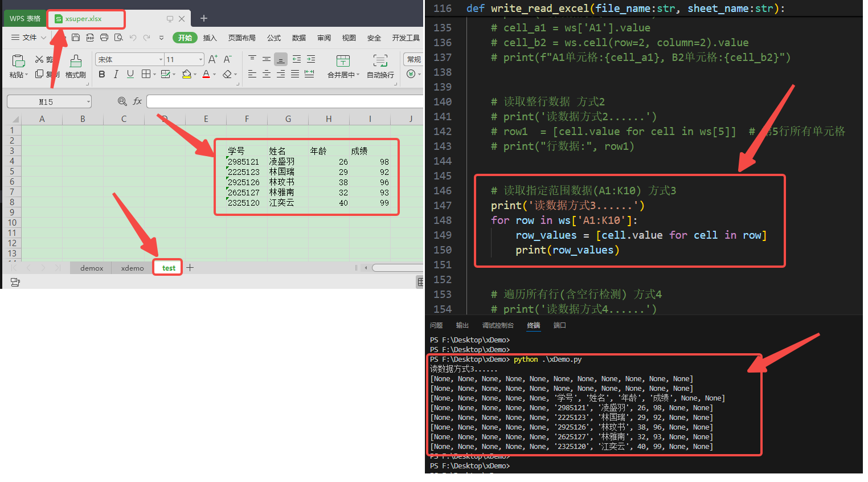The height and width of the screenshot is (482, 868).
Task: Click the horizontal scrollbar left arrow
Action: coord(366,267)
